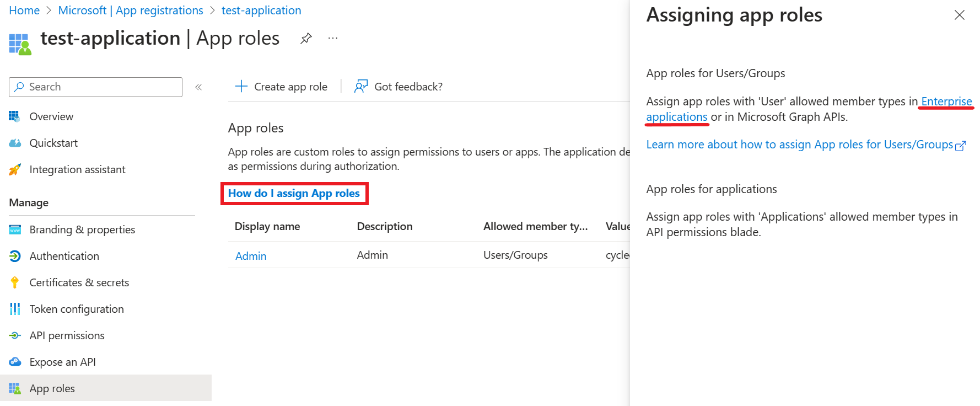The width and height of the screenshot is (980, 406).
Task: Click the Admin description cell
Action: coord(373,255)
